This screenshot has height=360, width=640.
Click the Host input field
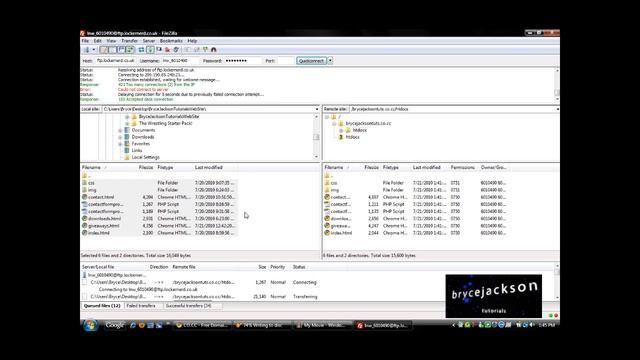[116, 60]
